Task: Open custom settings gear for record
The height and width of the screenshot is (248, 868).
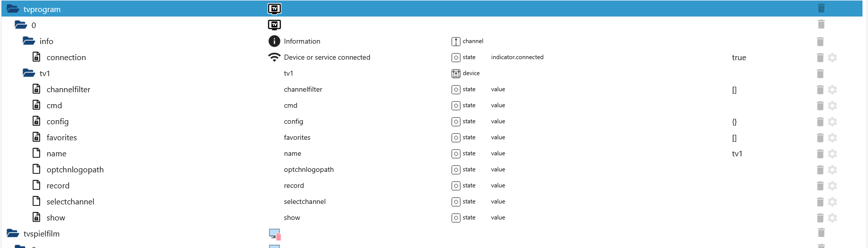Action: pos(832,186)
